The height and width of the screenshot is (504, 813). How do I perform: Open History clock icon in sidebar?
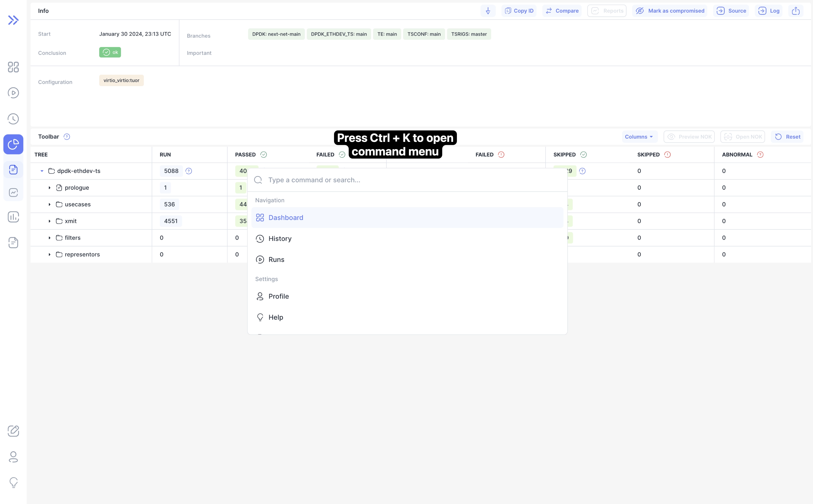pyautogui.click(x=13, y=119)
